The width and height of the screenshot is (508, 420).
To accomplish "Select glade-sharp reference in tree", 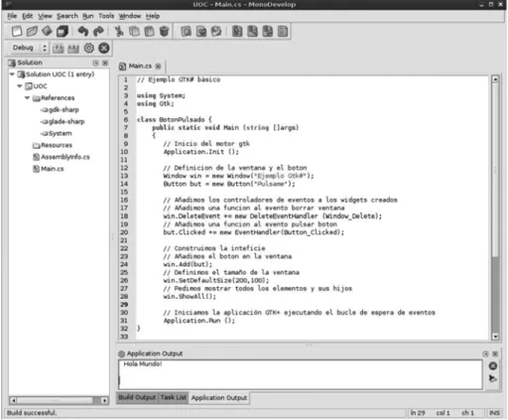I will click(66, 121).
